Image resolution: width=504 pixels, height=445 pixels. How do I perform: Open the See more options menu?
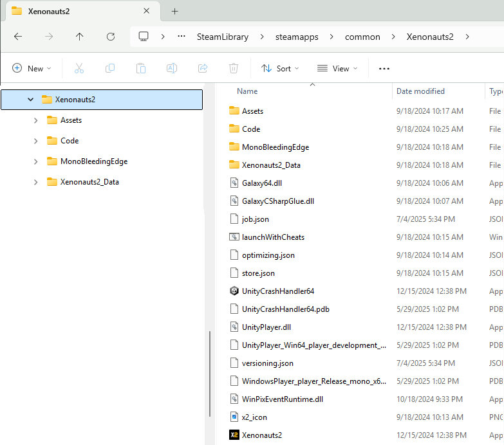pos(384,69)
